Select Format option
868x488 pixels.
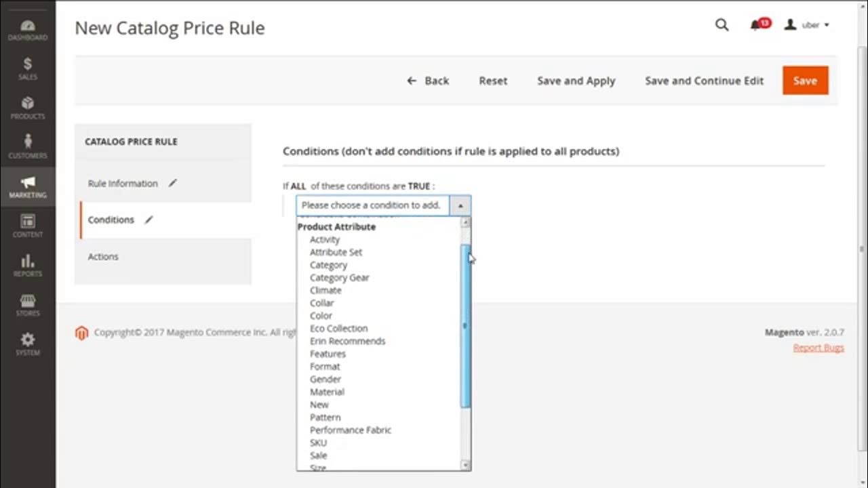pyautogui.click(x=325, y=367)
